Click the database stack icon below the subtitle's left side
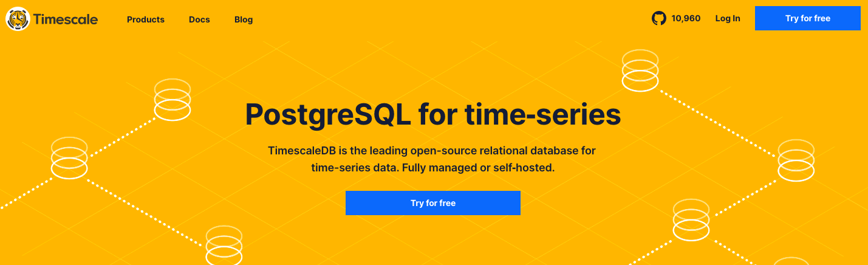 point(224,246)
